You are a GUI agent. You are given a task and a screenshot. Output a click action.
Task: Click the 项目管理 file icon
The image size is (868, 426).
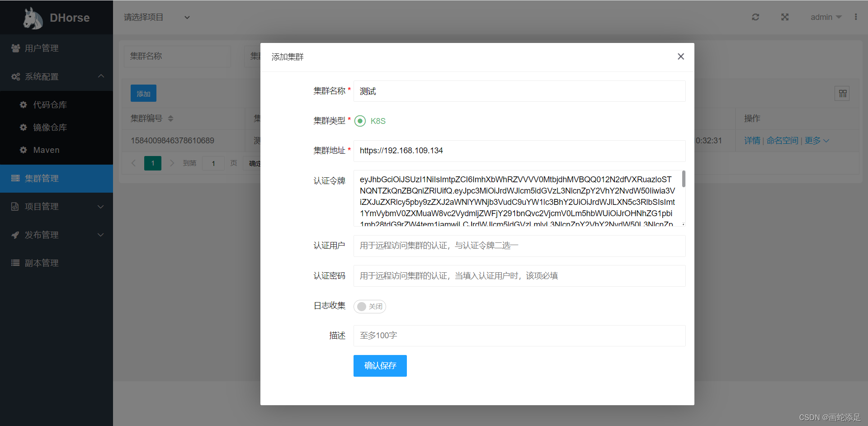(15, 207)
